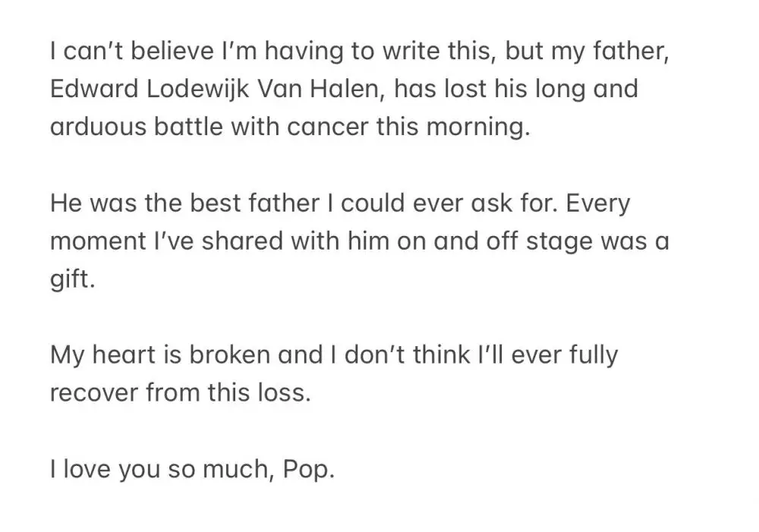Click the word "recover"
Screen dimensions: 759x532
pyautogui.click(x=93, y=394)
